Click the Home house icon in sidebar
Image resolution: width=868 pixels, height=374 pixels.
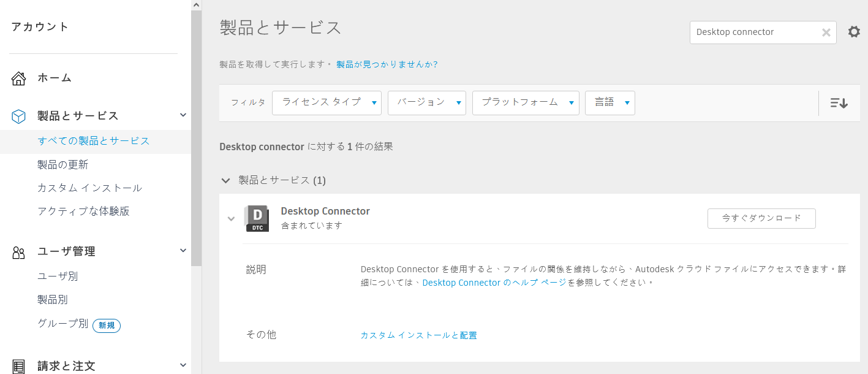[19, 78]
